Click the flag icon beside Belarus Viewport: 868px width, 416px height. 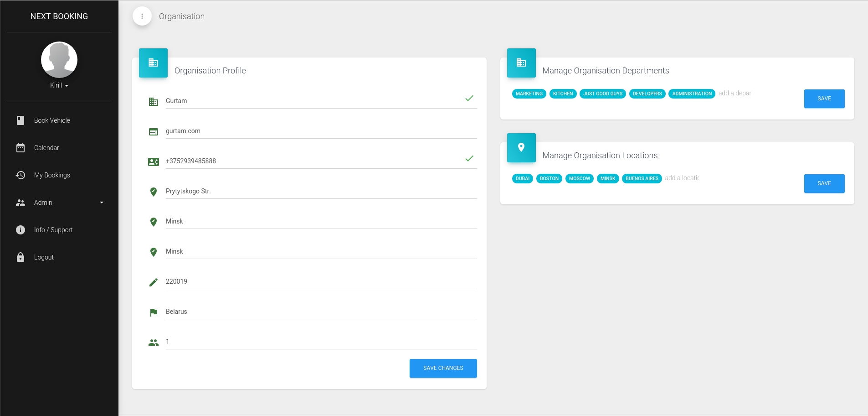154,312
